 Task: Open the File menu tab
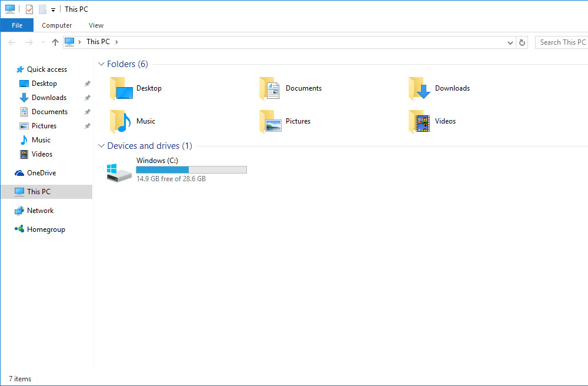coord(17,25)
